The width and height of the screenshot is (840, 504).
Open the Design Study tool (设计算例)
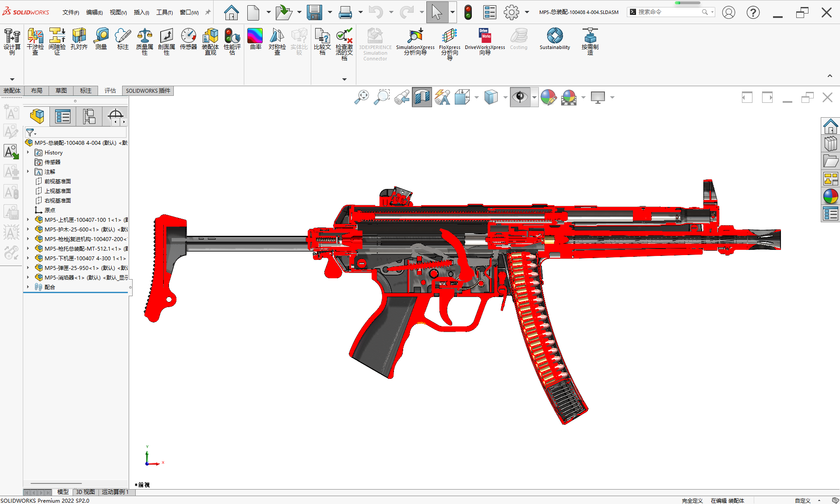[12, 41]
